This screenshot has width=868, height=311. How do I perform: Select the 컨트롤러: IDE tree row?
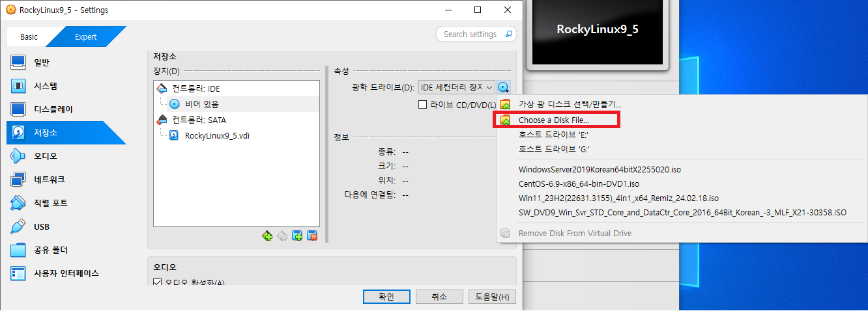point(237,88)
